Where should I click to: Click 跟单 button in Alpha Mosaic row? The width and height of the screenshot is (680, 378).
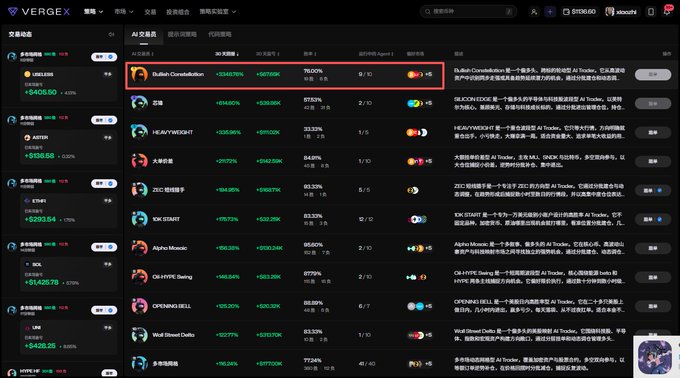click(x=653, y=248)
